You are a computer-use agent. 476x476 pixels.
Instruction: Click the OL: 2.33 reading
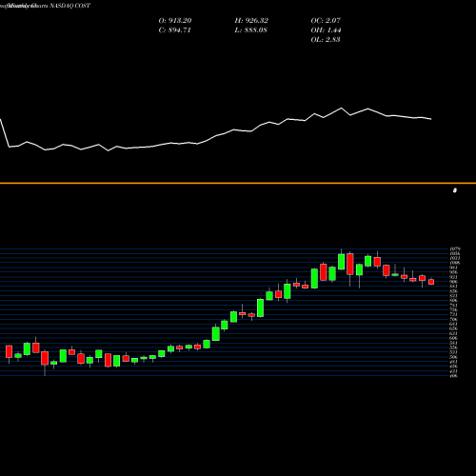(x=326, y=40)
